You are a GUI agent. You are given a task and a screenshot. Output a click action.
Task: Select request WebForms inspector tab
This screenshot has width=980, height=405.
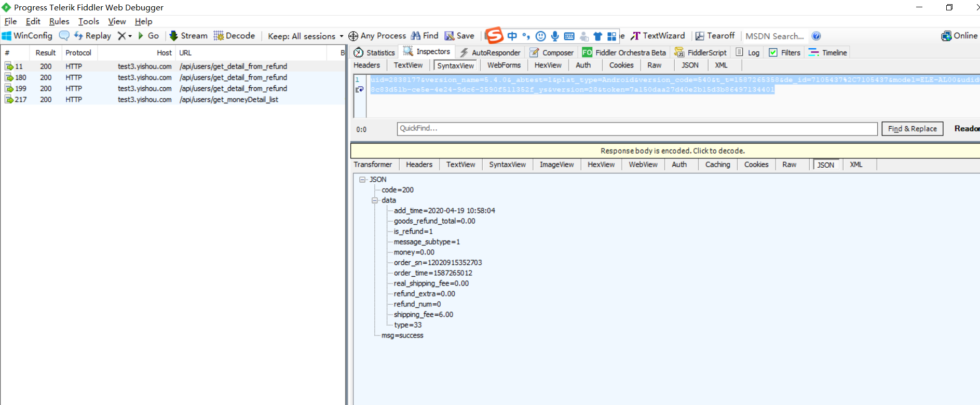tap(504, 65)
